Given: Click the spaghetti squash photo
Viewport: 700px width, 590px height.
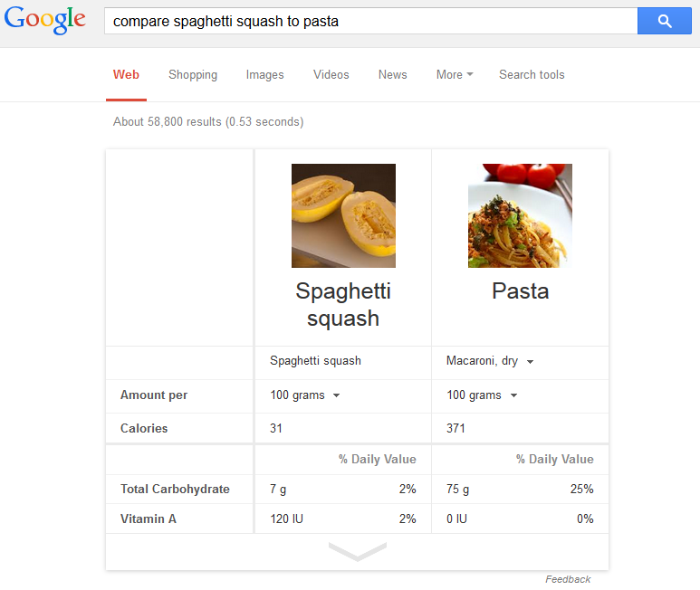Looking at the screenshot, I should 343,215.
